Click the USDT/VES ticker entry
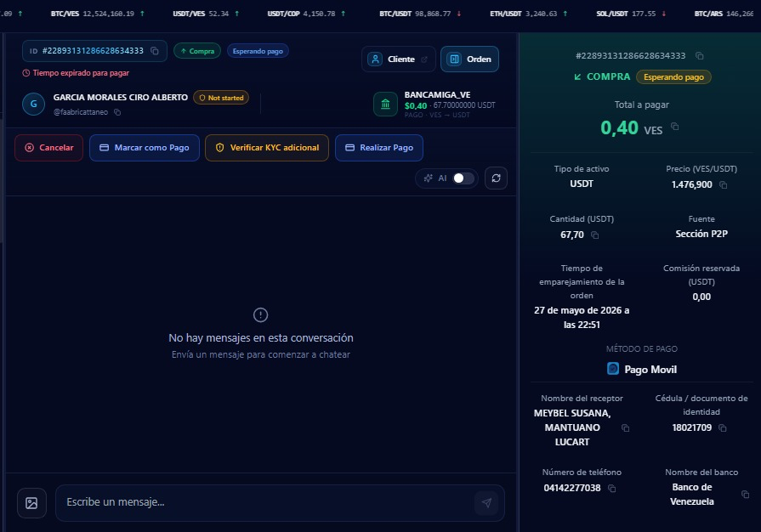This screenshot has width=761, height=532. (x=206, y=14)
